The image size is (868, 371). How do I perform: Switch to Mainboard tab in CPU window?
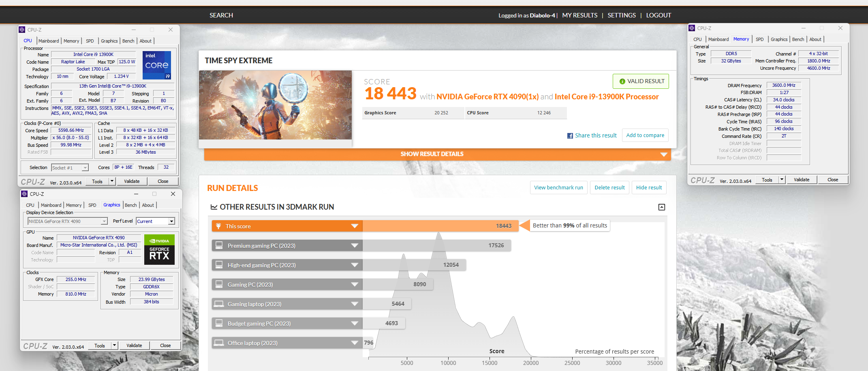point(49,41)
